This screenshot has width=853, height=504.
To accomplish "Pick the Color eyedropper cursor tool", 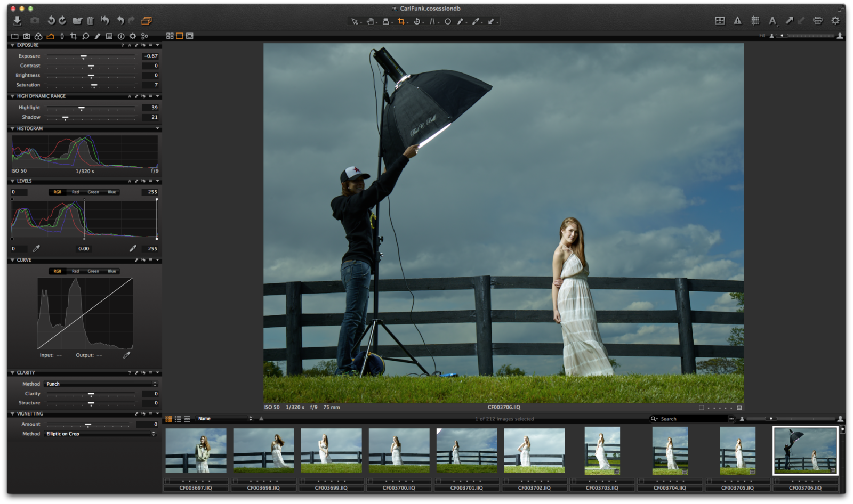I will (476, 21).
